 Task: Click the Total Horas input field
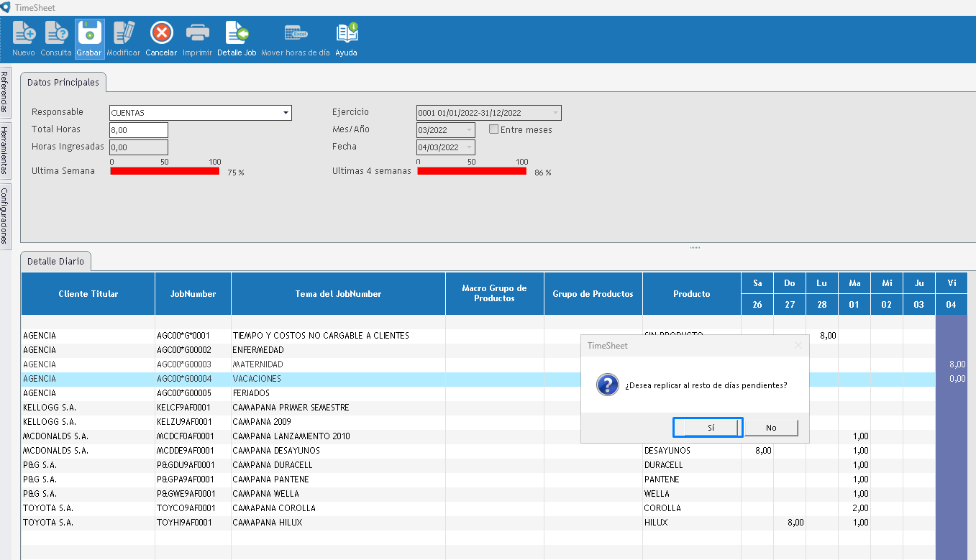click(x=139, y=130)
